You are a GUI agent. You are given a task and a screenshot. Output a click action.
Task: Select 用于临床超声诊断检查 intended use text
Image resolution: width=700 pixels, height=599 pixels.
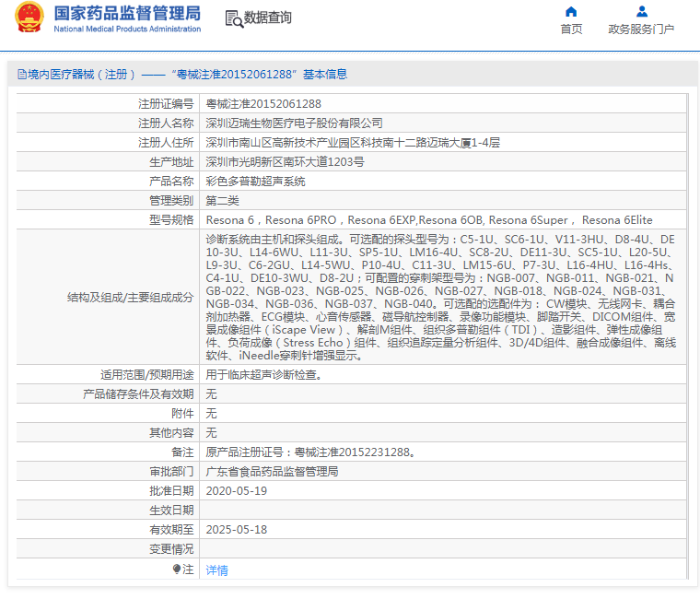pyautogui.click(x=263, y=374)
